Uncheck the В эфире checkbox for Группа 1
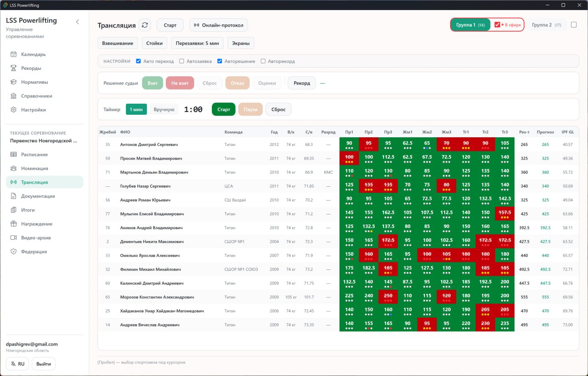The image size is (588, 376). (x=498, y=25)
